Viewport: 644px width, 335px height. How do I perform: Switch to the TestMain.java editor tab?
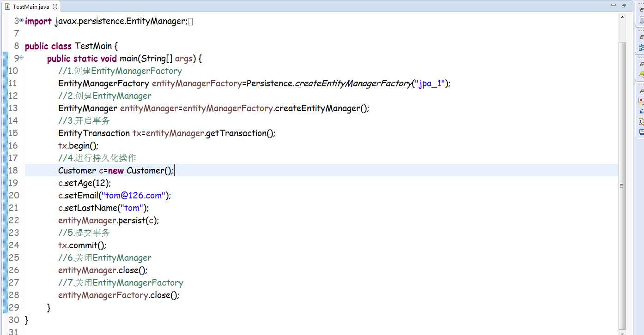pos(30,6)
